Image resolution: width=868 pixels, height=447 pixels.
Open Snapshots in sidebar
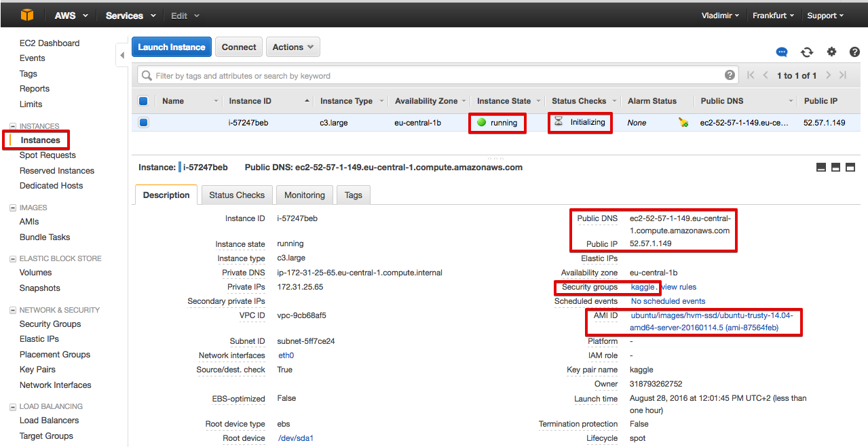point(39,288)
